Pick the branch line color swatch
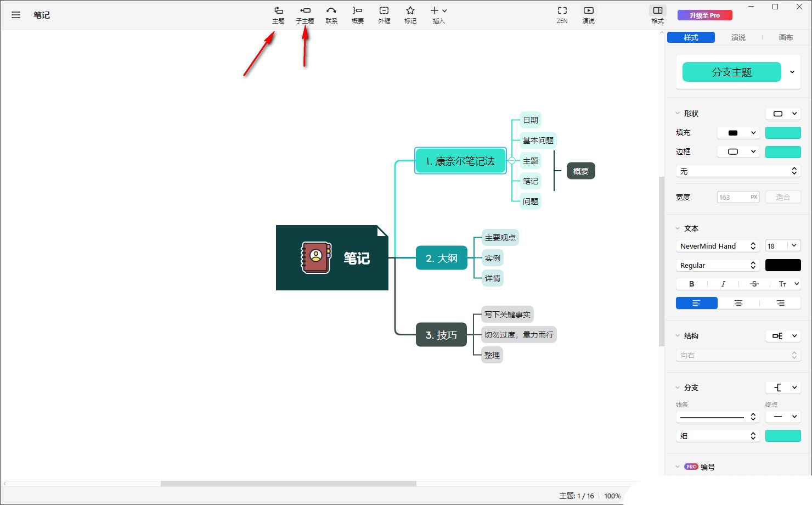 click(783, 436)
